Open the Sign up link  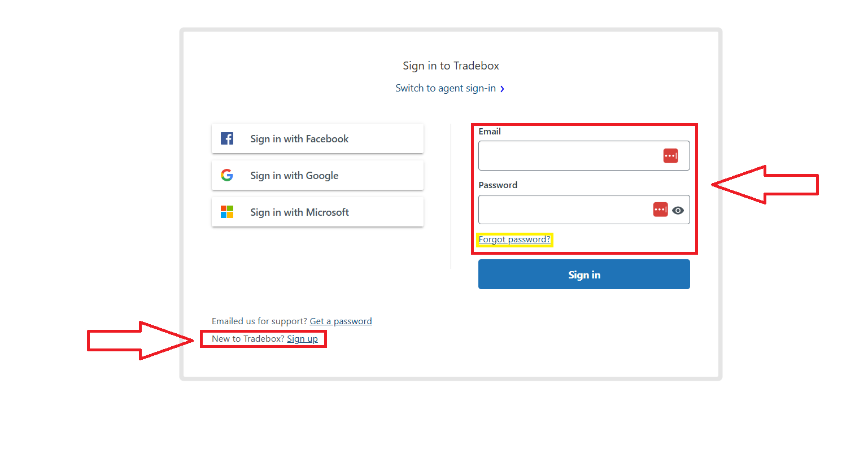click(302, 339)
